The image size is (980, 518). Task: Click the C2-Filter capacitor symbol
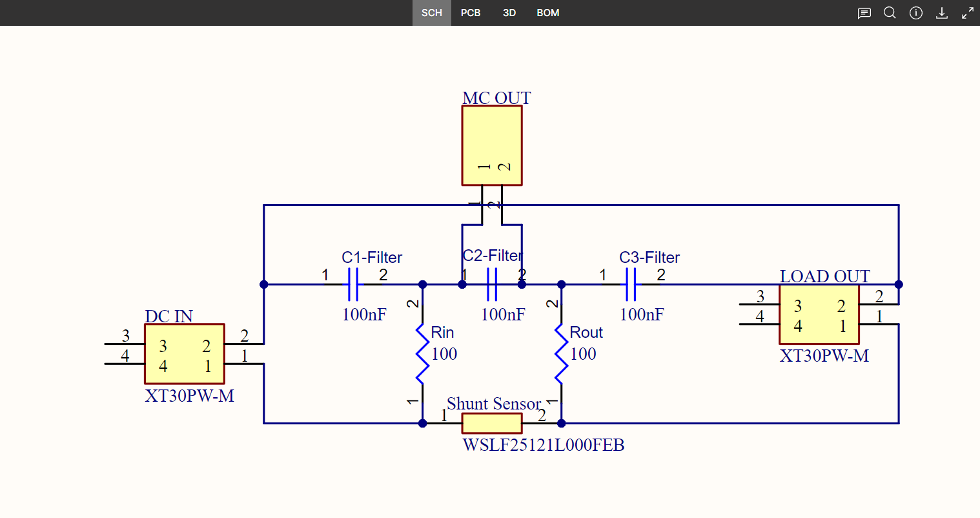(492, 284)
